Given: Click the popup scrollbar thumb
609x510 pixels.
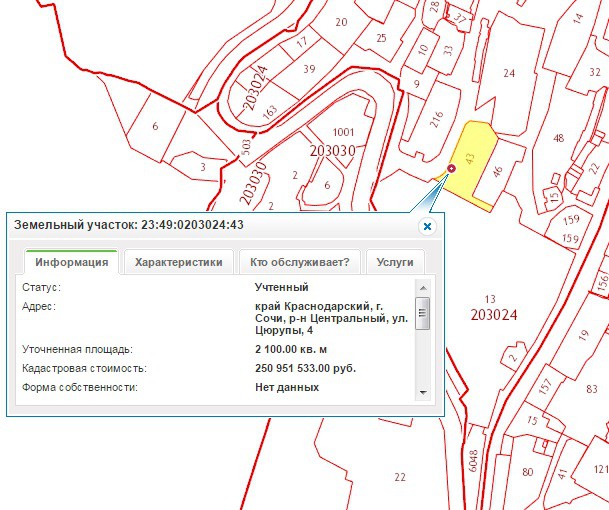Looking at the screenshot, I should (x=423, y=314).
